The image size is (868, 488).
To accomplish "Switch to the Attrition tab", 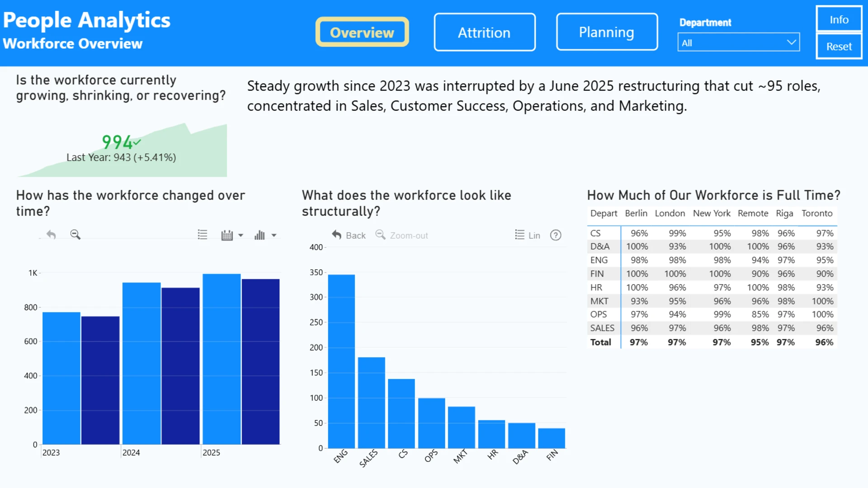I will point(485,32).
